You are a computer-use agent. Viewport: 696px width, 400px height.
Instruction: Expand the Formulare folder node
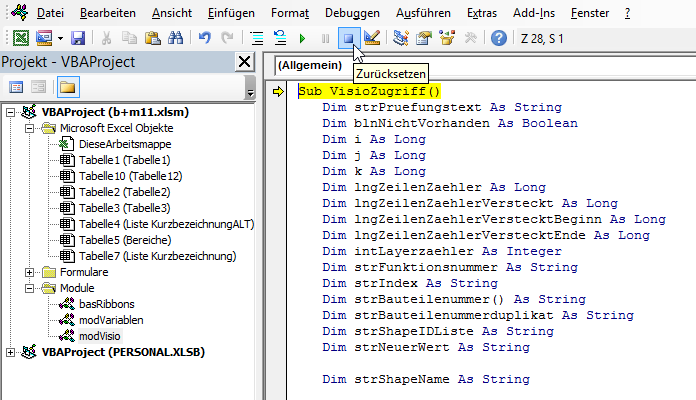click(x=29, y=271)
